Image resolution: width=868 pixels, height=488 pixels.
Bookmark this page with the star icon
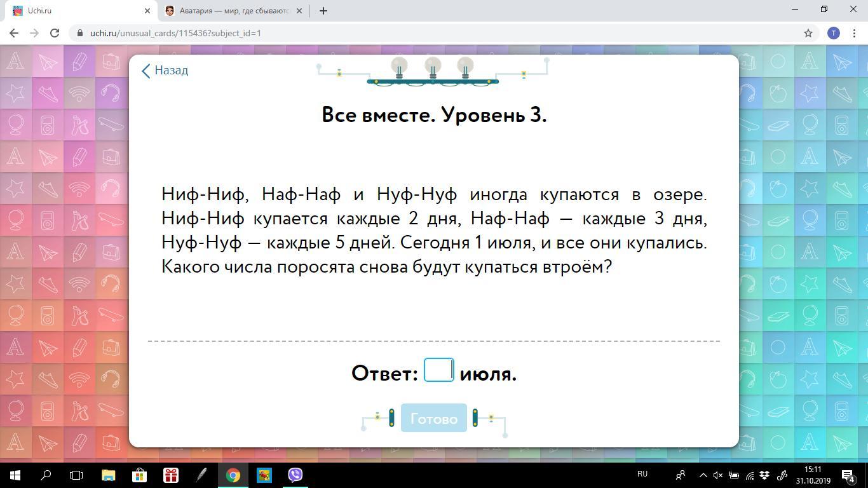coord(808,33)
